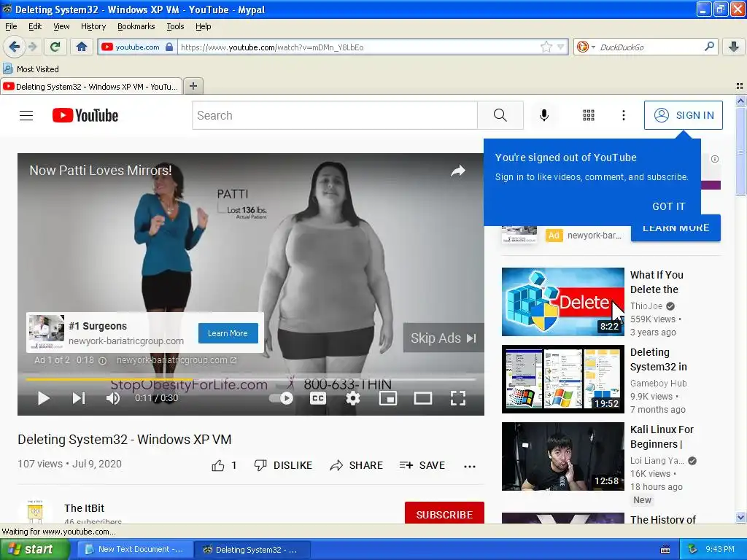Click the browser Forward arrow button
The image size is (747, 560).
click(32, 47)
